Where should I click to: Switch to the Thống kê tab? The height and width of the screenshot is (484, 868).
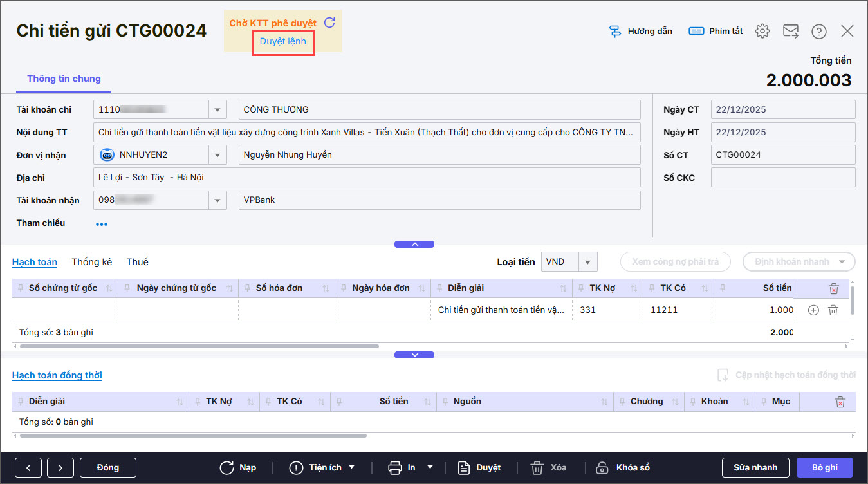click(x=91, y=262)
